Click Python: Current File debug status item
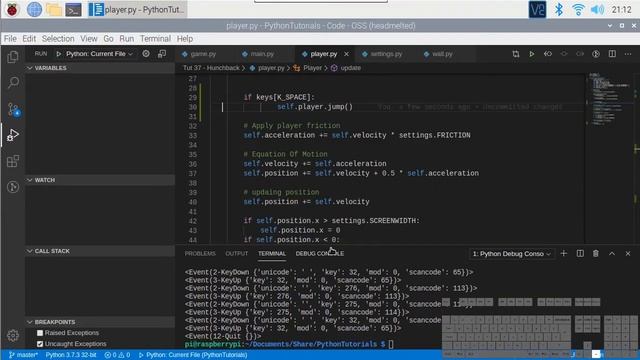Viewport: 640px width, 360px height. 193,355
